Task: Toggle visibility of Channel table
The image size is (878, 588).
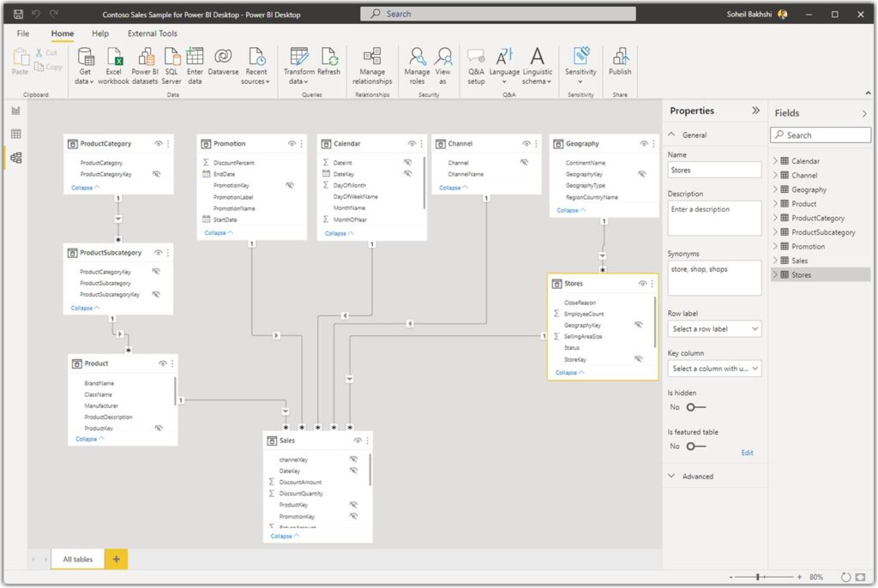Action: click(x=526, y=144)
